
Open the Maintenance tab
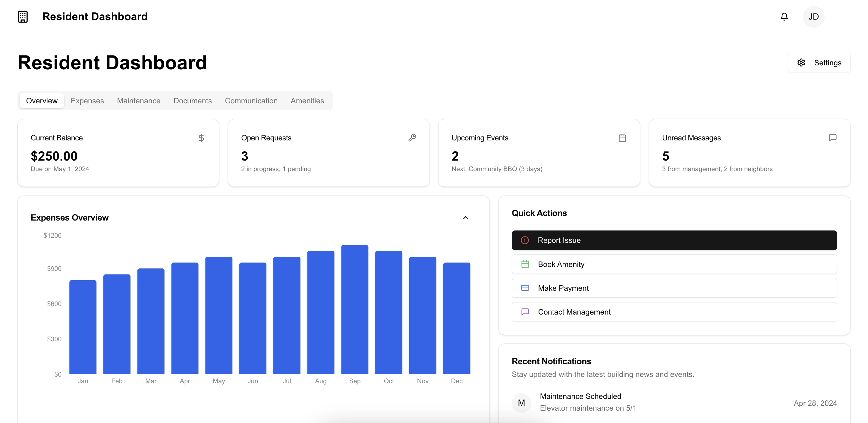tap(139, 101)
